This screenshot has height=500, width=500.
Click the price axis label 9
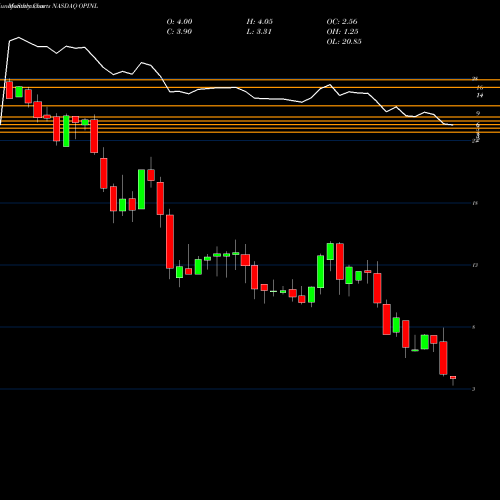click(x=478, y=113)
